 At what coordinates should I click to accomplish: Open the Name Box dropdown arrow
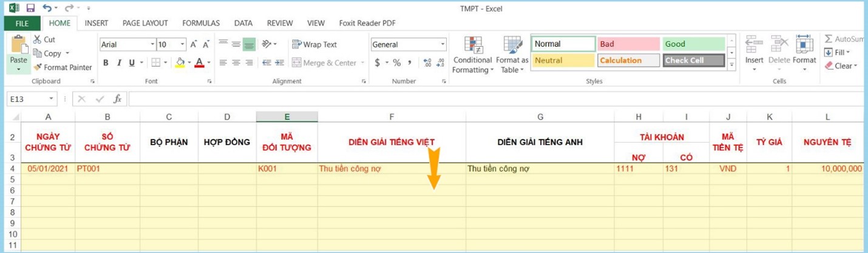[52, 99]
